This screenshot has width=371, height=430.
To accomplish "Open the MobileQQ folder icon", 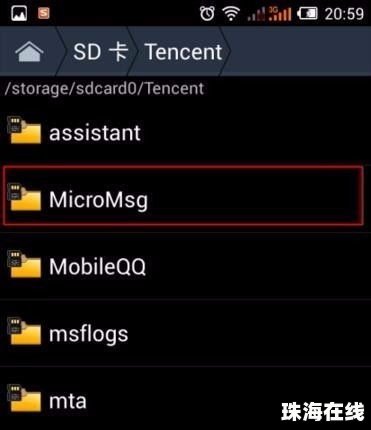I will [x=24, y=264].
